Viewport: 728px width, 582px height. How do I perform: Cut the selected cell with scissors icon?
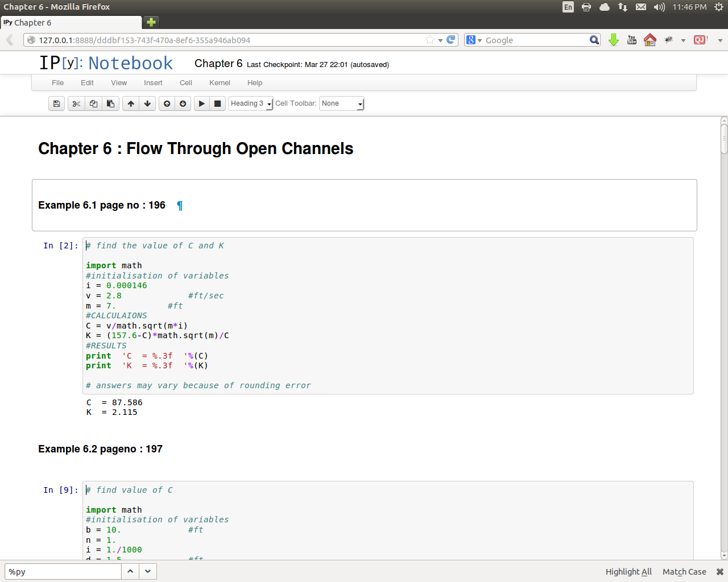76,103
